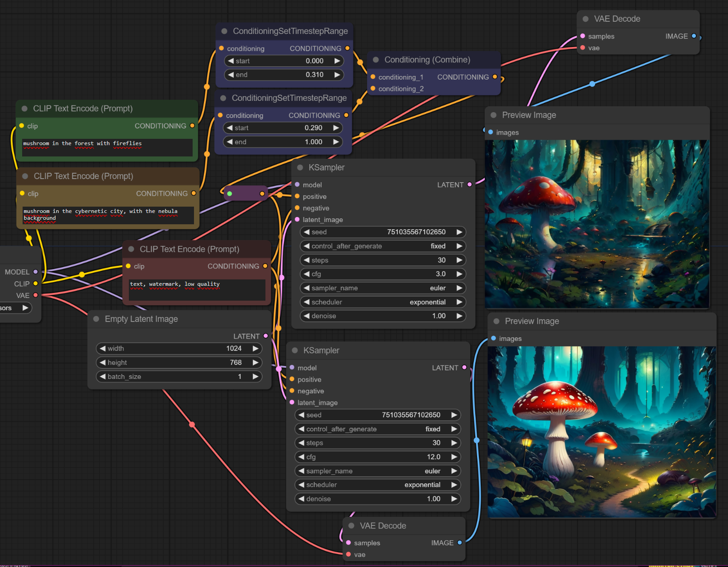Click the 'text, watermark, low quality' prompt field
728x567 pixels.
point(197,289)
